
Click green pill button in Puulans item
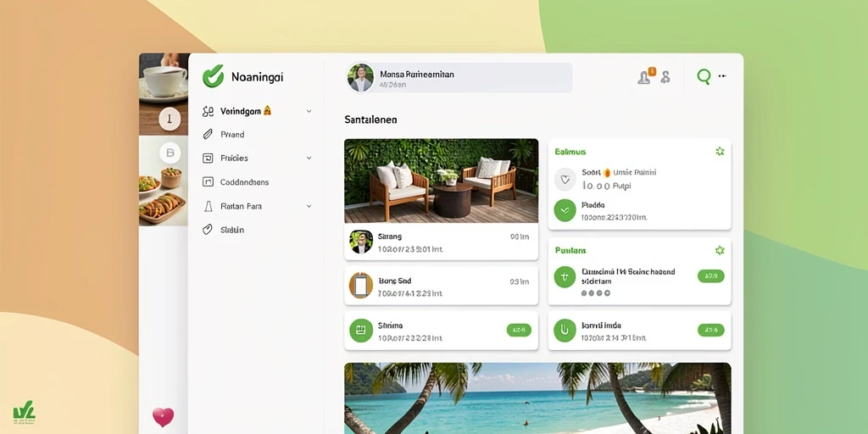pyautogui.click(x=711, y=275)
